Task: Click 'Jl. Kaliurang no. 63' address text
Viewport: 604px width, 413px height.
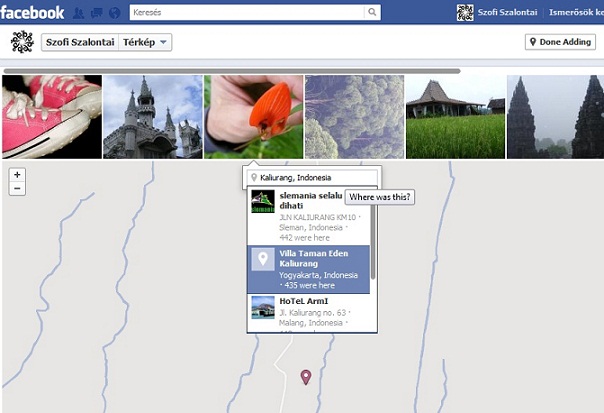Action: pos(312,312)
